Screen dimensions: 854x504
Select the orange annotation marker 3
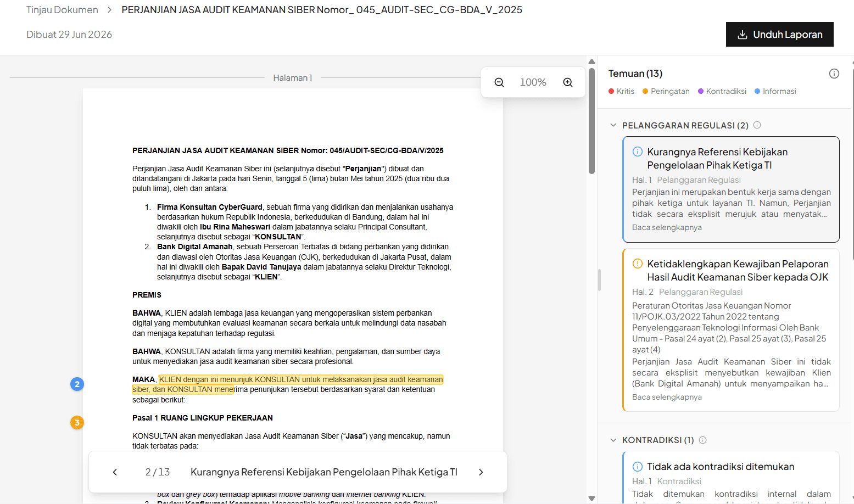click(77, 423)
